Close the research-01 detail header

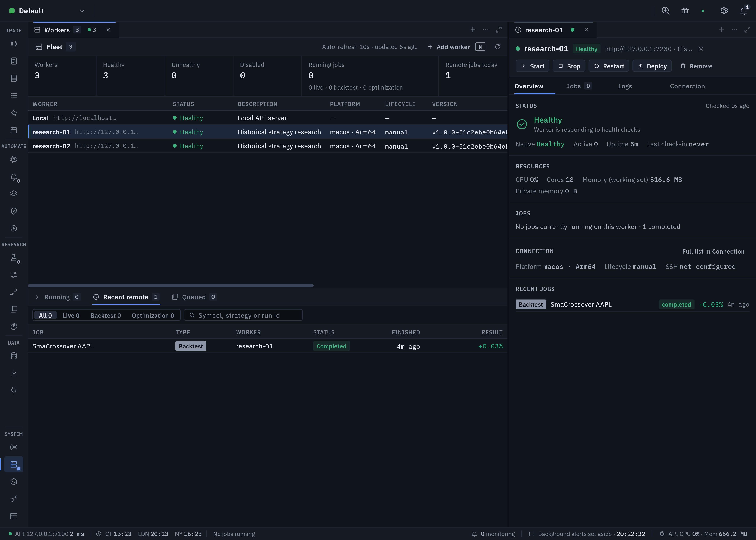tap(701, 49)
